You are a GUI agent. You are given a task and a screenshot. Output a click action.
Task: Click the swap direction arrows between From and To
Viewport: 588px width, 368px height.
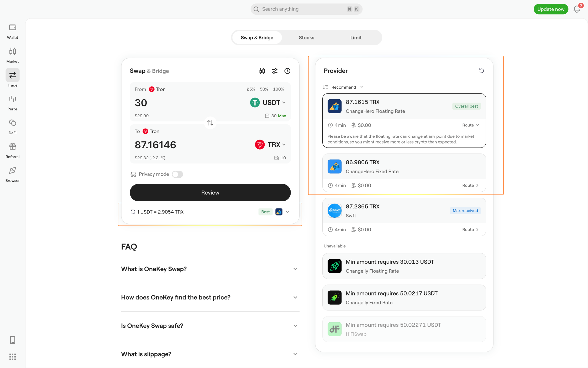click(210, 123)
